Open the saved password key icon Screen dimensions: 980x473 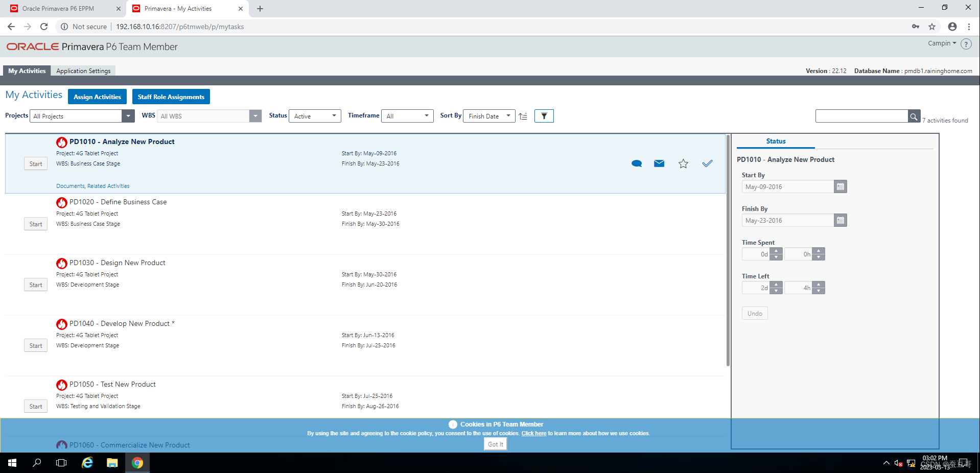click(x=916, y=27)
